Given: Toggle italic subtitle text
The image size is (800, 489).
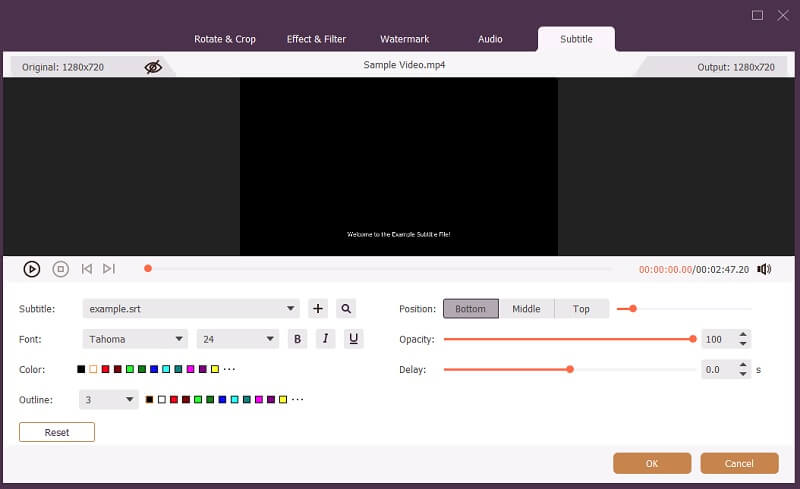Looking at the screenshot, I should pyautogui.click(x=325, y=339).
